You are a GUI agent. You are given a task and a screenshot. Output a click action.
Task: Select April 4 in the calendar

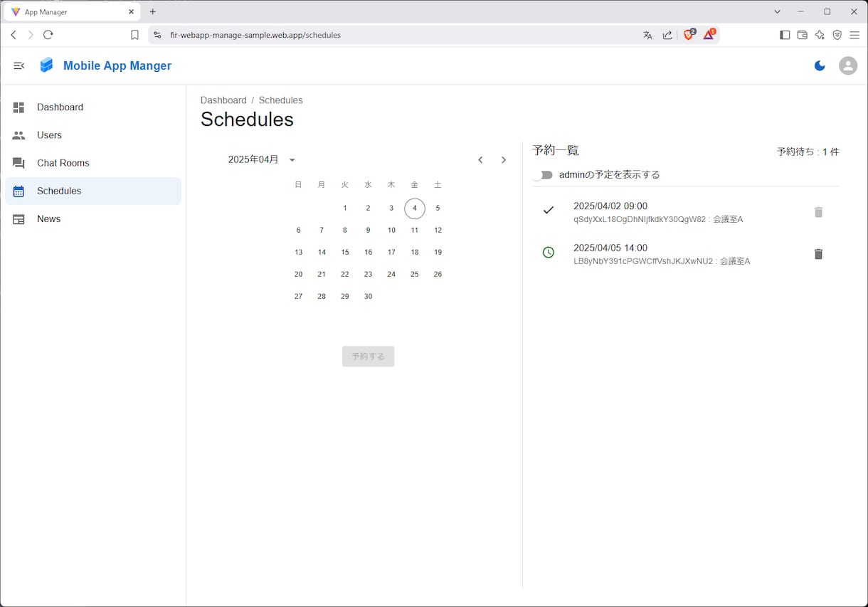click(x=415, y=209)
